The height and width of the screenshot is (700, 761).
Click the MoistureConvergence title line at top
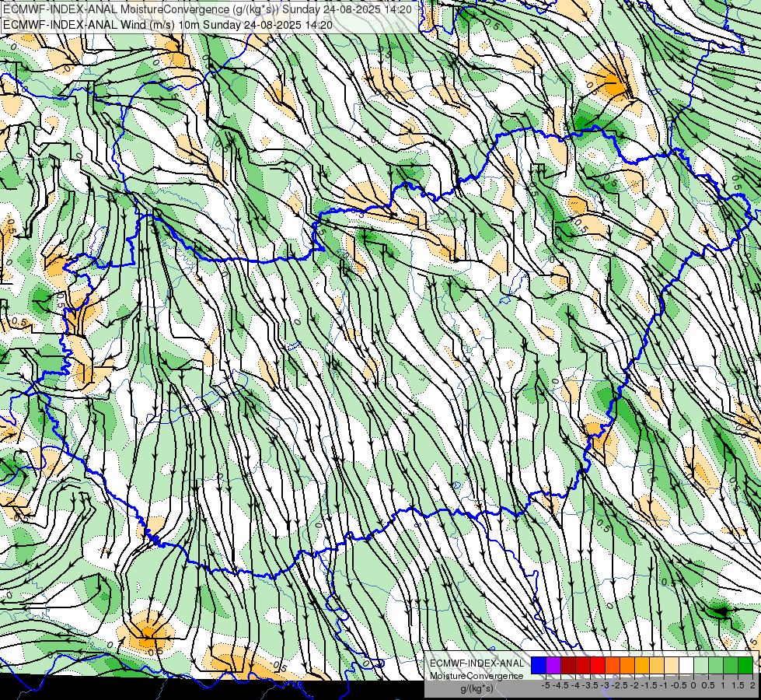[x=208, y=9]
